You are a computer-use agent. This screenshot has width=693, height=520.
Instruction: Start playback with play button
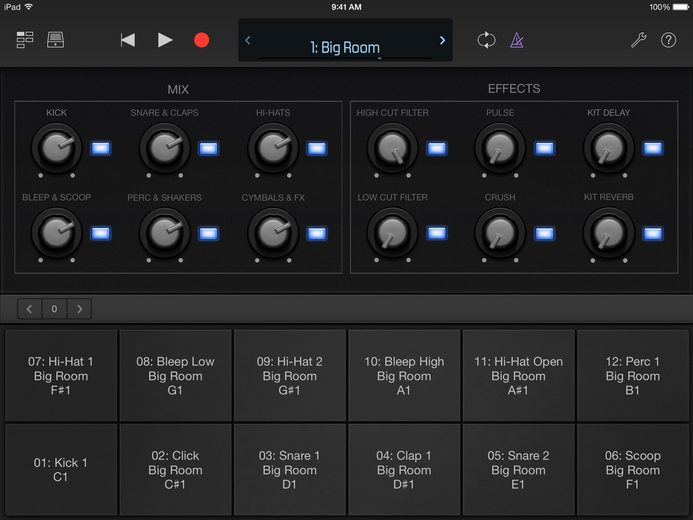tap(165, 40)
